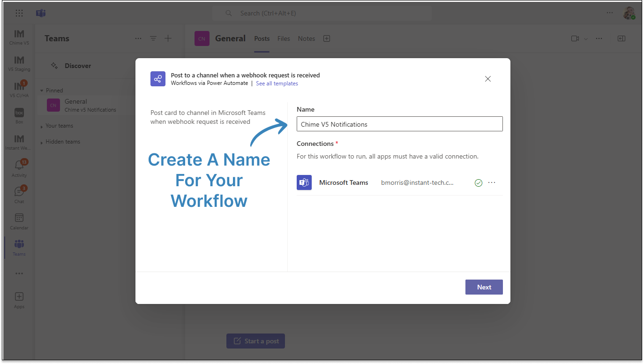
Task: Switch to the Posts tab
Action: point(262,38)
